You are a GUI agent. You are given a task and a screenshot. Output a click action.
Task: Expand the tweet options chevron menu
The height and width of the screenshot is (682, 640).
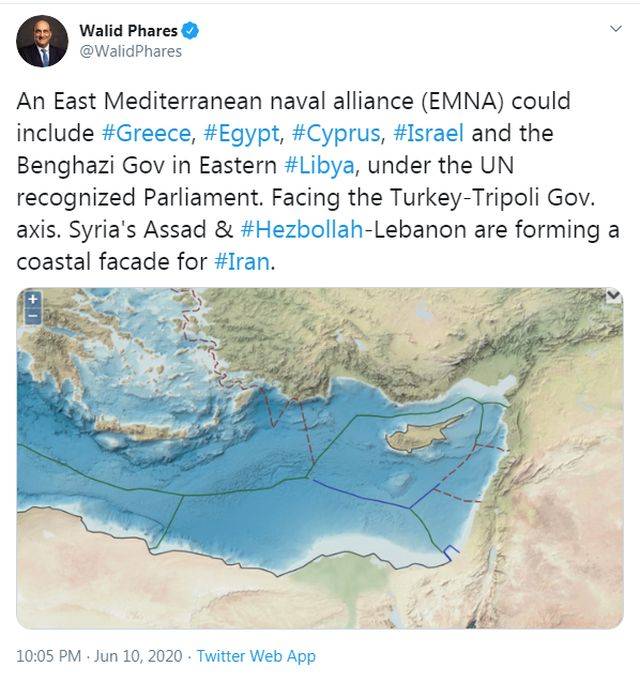615,30
